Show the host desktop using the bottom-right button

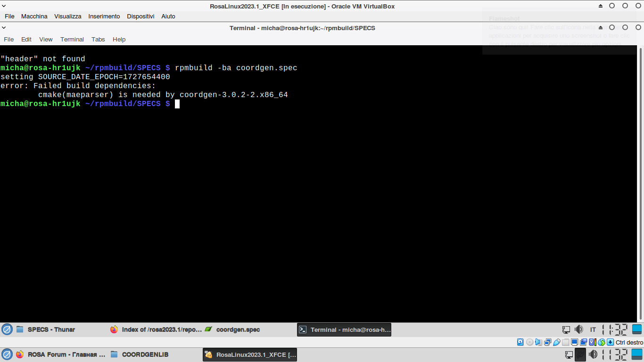pos(637,354)
